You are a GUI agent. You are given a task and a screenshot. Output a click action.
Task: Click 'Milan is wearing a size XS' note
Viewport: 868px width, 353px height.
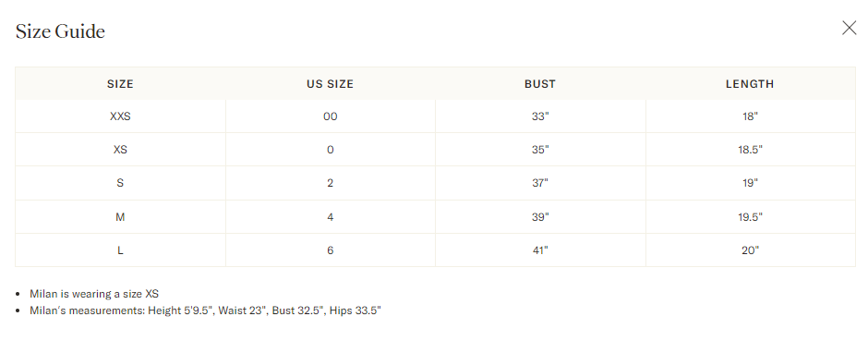click(94, 294)
